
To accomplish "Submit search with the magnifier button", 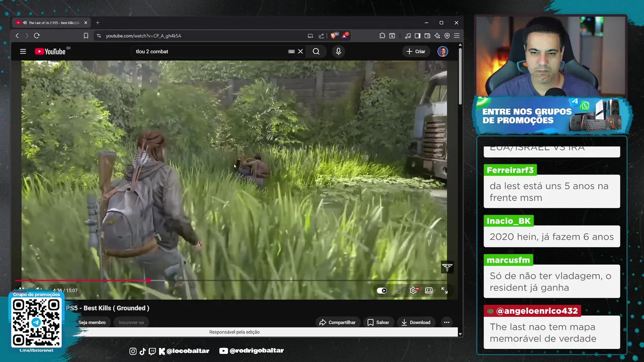I will click(x=316, y=51).
